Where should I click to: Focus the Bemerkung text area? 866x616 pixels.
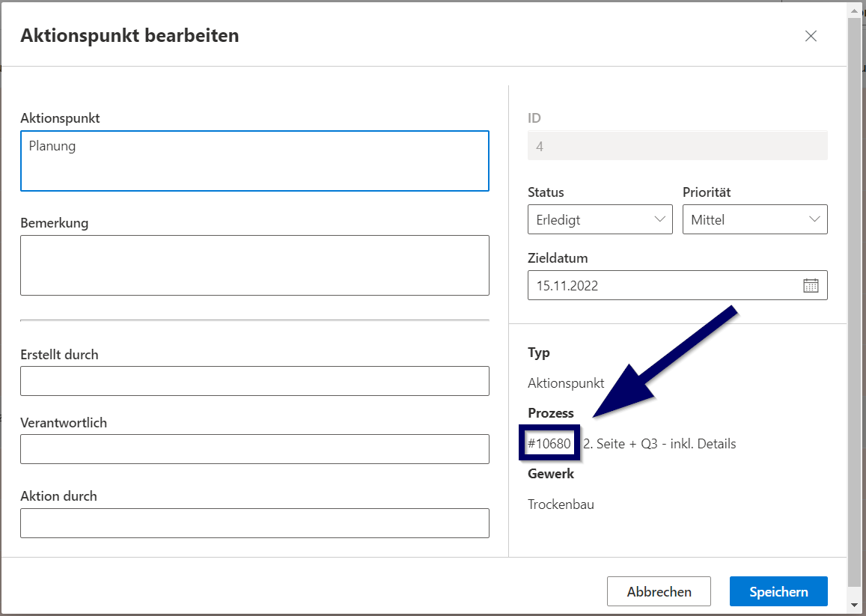[x=254, y=265]
